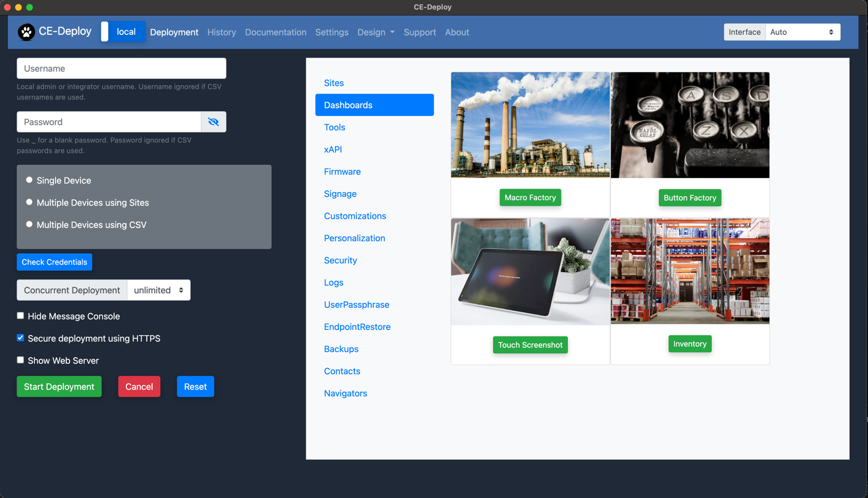Click the warehouse inventory image

689,271
